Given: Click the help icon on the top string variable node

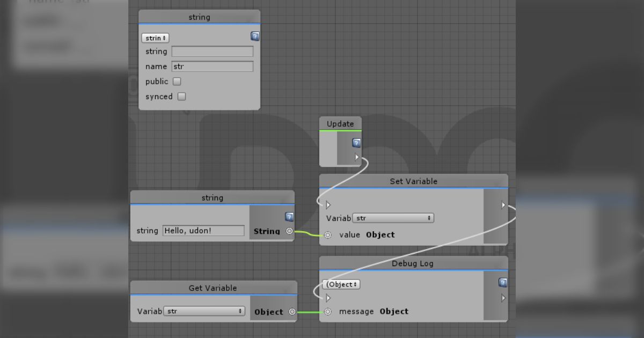Looking at the screenshot, I should pyautogui.click(x=255, y=36).
